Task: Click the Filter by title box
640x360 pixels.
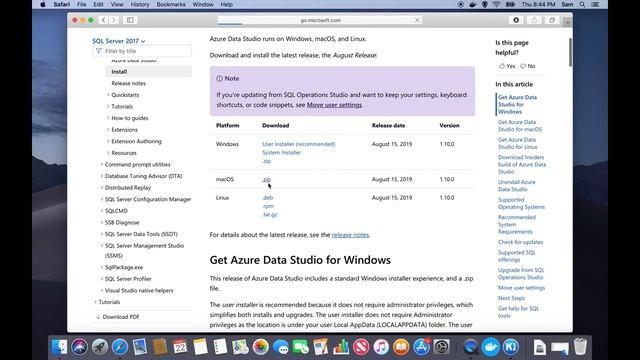Action: (x=142, y=51)
